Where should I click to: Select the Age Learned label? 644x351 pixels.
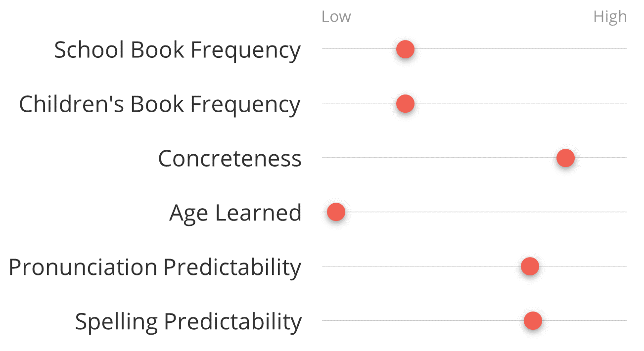pos(235,214)
